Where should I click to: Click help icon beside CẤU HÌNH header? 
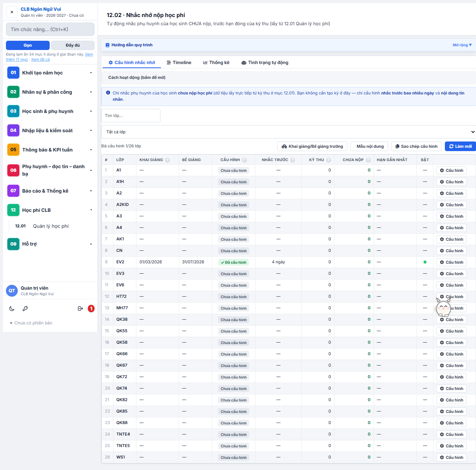(245, 160)
